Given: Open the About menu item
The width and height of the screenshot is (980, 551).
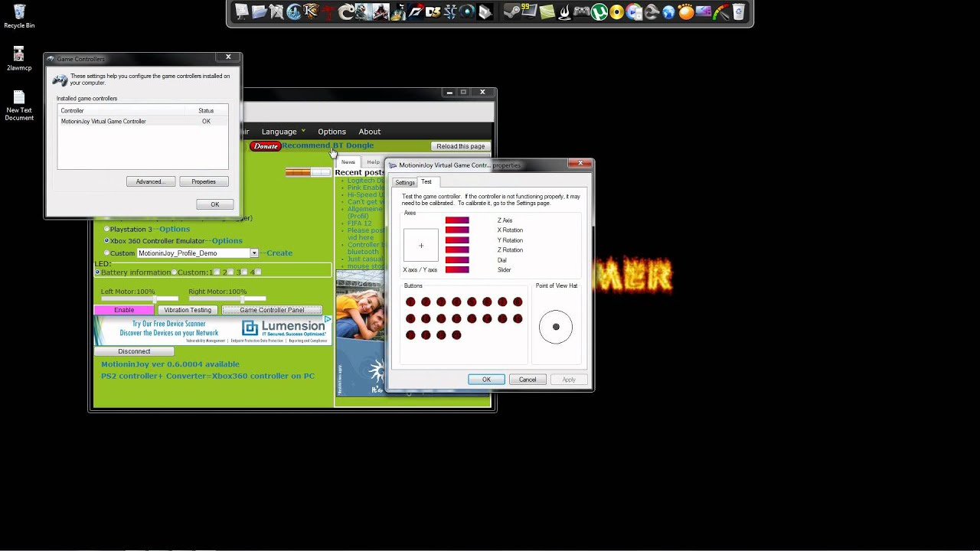Looking at the screenshot, I should pos(369,132).
